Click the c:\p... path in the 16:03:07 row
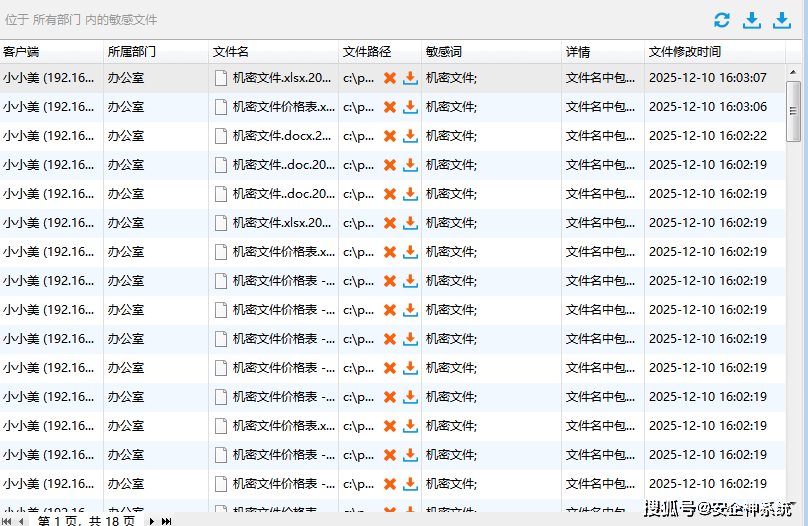 coord(359,78)
